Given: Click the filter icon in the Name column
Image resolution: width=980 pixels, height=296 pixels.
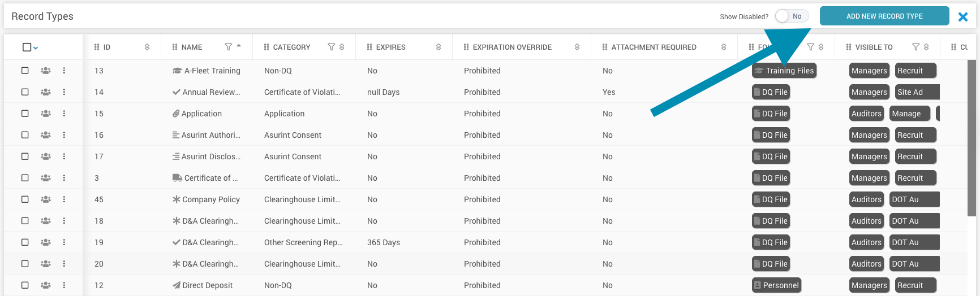Looking at the screenshot, I should [229, 47].
